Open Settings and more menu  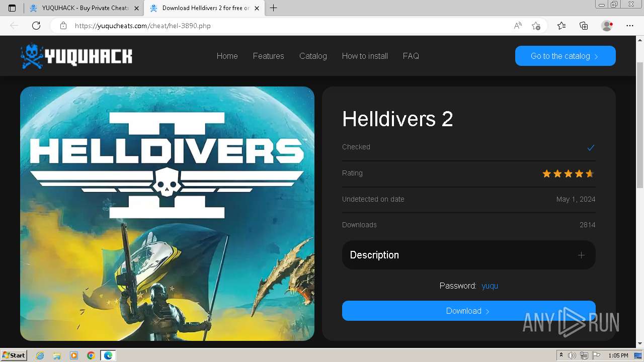[630, 26]
